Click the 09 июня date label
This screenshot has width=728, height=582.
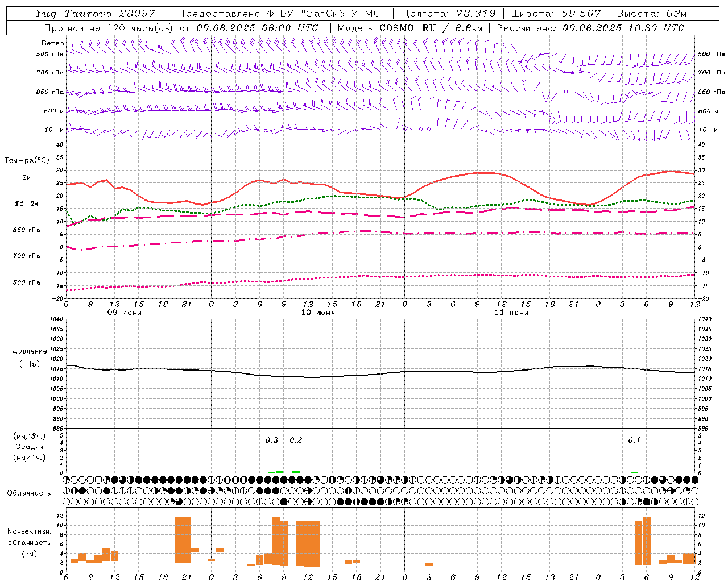(125, 313)
